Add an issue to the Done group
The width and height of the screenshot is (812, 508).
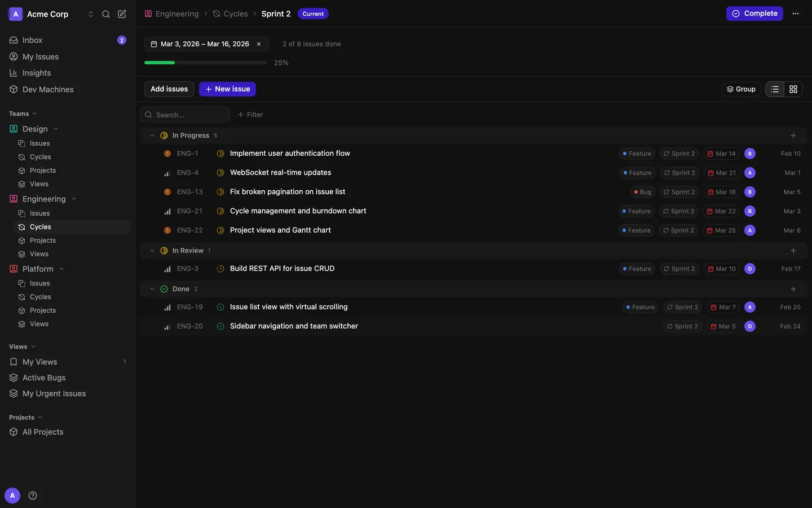[x=793, y=289]
